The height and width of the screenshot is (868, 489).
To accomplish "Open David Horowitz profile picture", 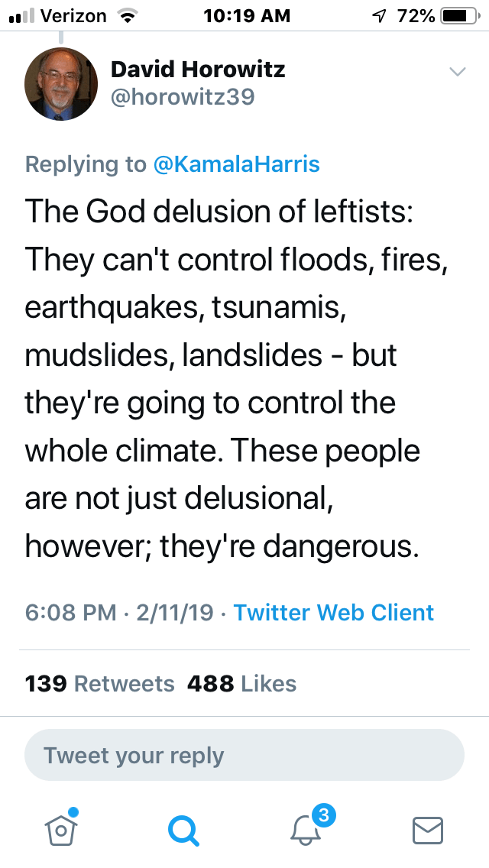I will 61,84.
